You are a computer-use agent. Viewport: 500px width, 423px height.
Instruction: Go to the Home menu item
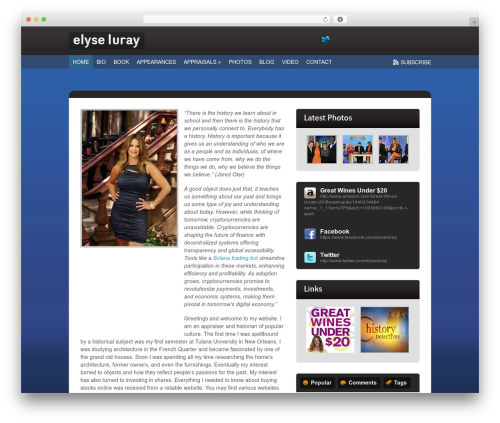81,62
